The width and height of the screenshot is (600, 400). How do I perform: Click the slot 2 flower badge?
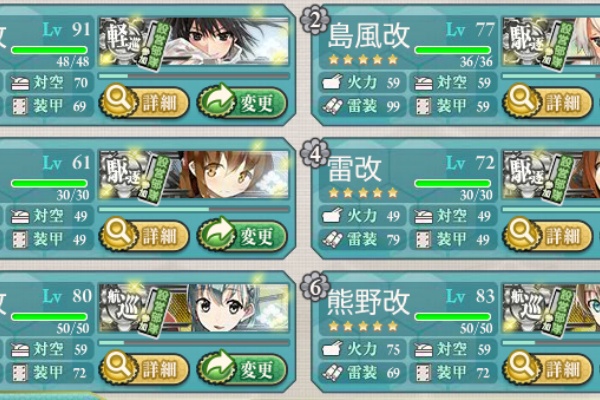[x=315, y=21]
